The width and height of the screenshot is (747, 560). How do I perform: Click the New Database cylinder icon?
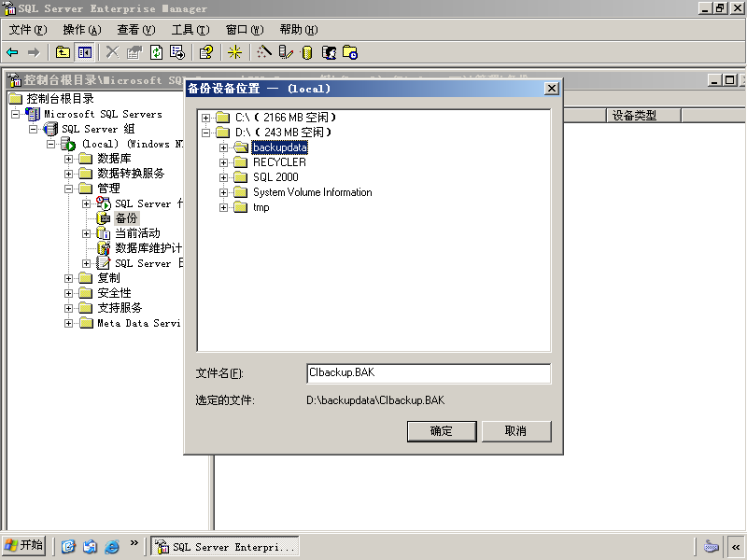[307, 52]
